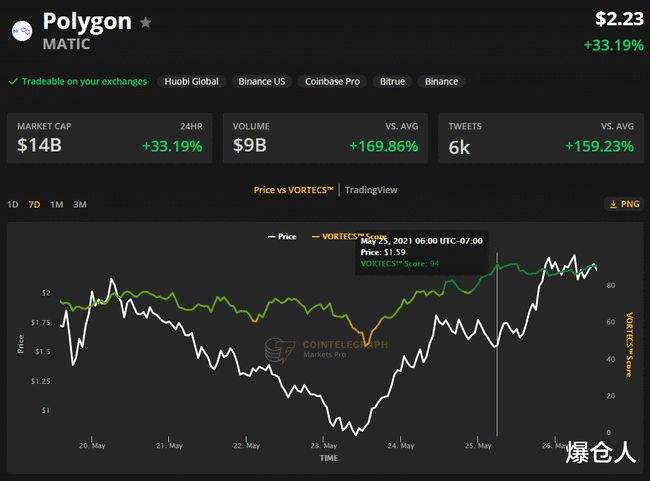The width and height of the screenshot is (650, 481).
Task: Switch chart range to 1M
Action: point(57,204)
